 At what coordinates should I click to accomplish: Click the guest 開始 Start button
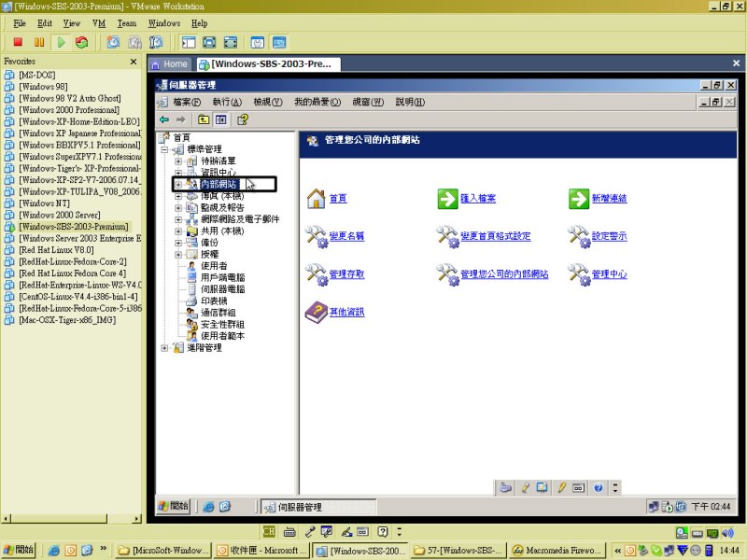click(174, 506)
